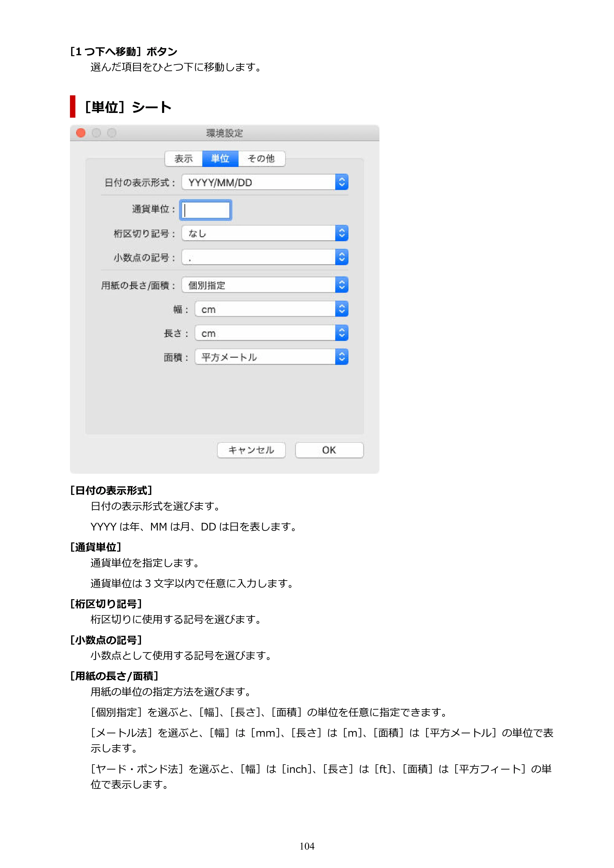
Task: Expand the 用紙の長さ/面積 dropdown
Action: point(265,285)
